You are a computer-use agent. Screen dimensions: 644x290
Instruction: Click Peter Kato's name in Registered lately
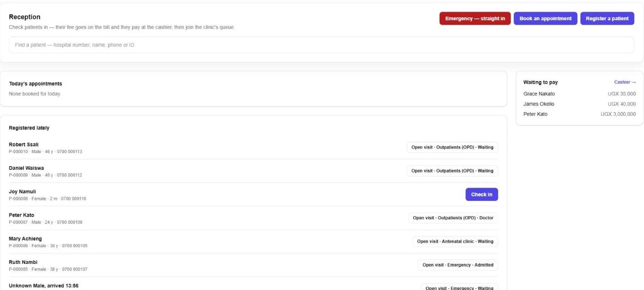coord(22,215)
